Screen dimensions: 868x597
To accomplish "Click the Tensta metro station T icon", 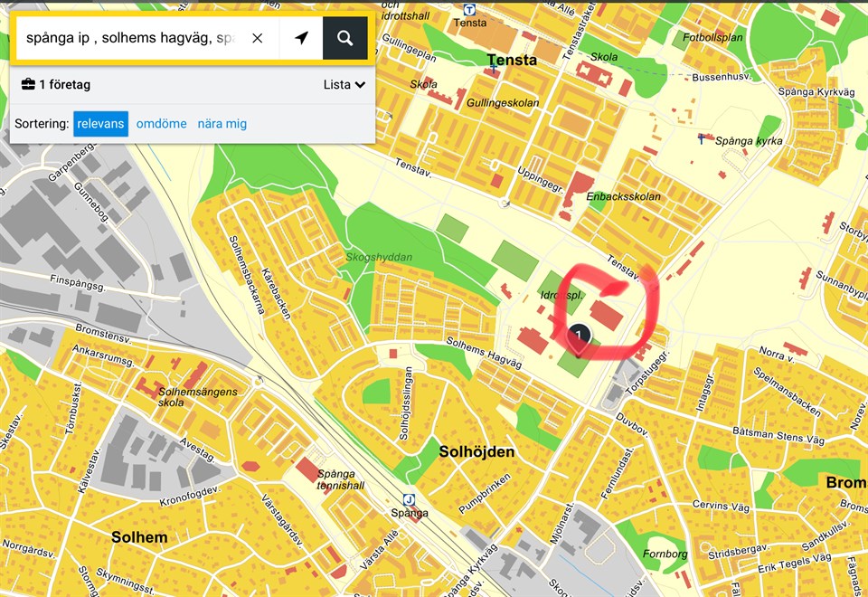I will tap(468, 9).
